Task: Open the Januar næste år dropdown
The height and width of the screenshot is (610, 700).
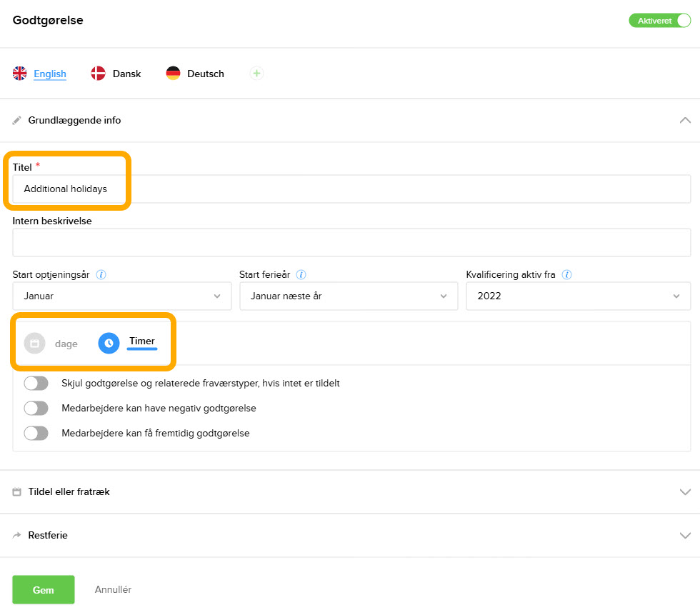Action: (x=349, y=296)
